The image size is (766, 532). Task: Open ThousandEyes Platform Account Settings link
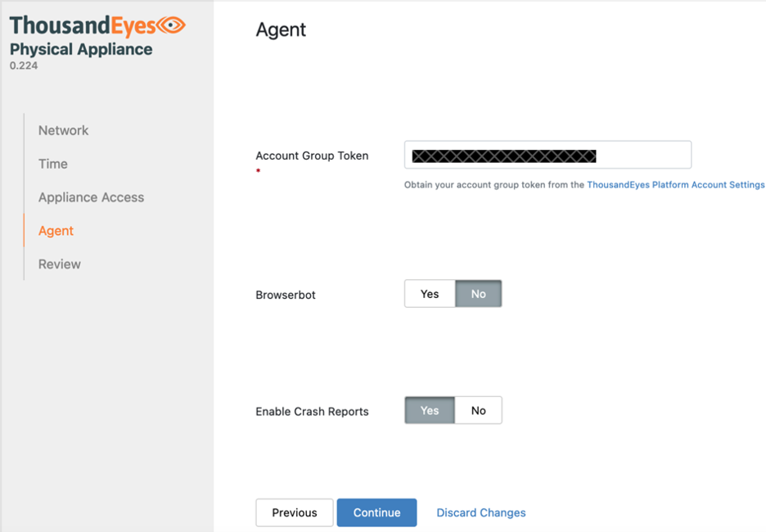[x=675, y=185]
